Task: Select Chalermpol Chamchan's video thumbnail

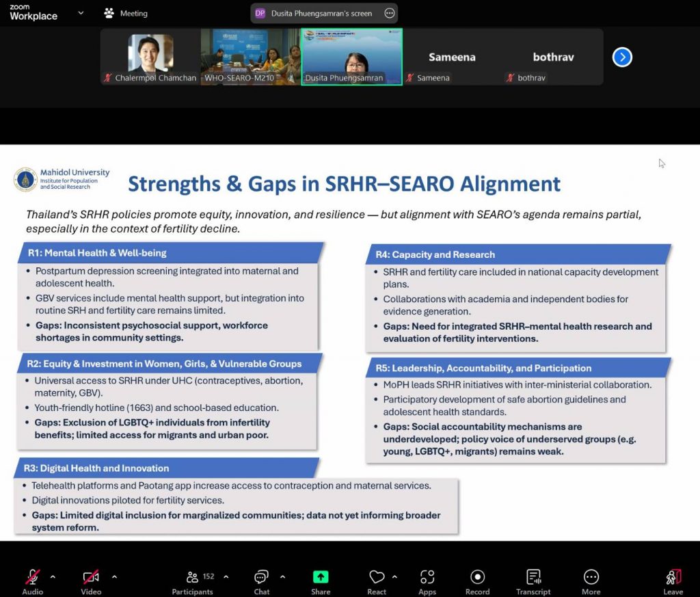Action: [150, 56]
